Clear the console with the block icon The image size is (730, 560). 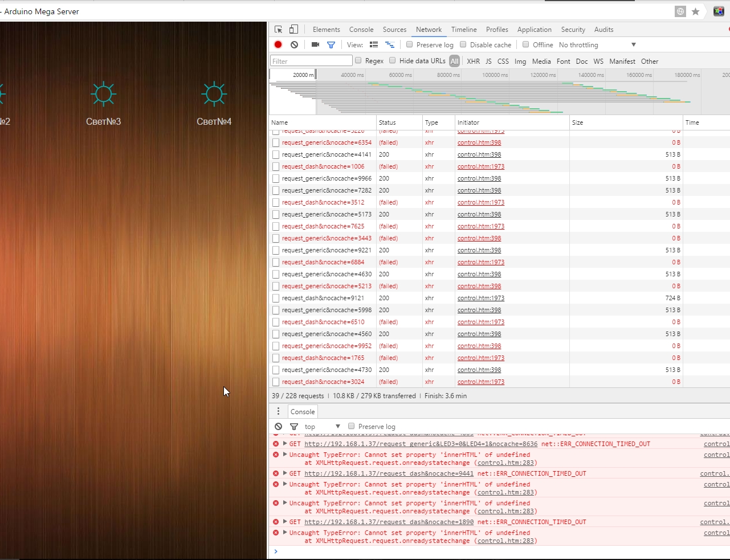pyautogui.click(x=278, y=426)
